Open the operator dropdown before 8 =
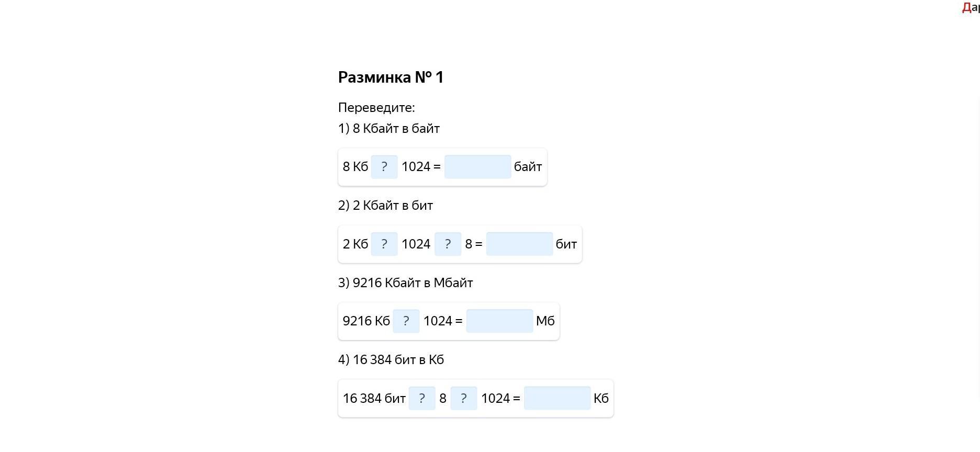The image size is (980, 452). pyautogui.click(x=448, y=244)
